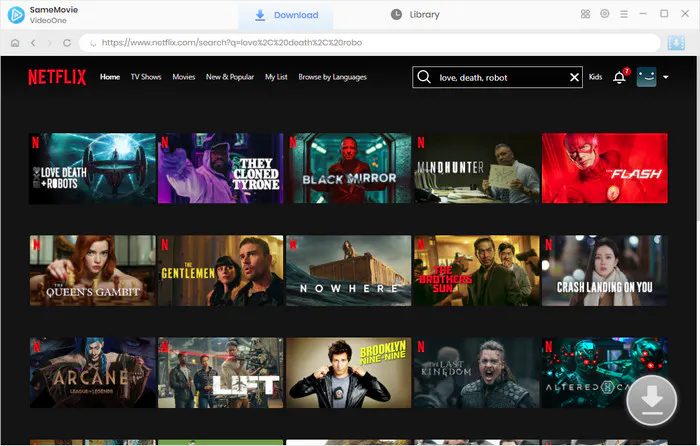Click the Netflix logo

[x=57, y=77]
